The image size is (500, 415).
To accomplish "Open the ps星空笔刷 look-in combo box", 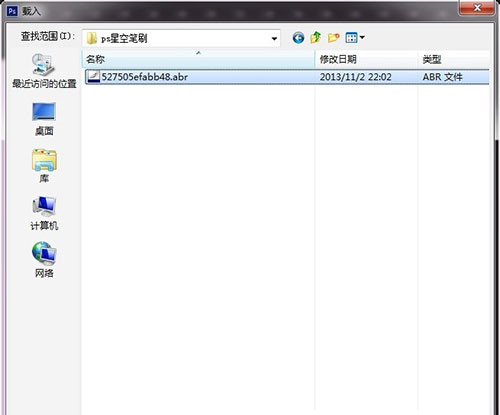I will pos(181,38).
